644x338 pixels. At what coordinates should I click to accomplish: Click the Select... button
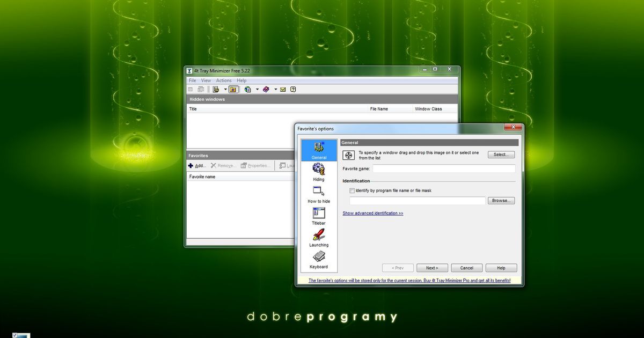point(501,155)
